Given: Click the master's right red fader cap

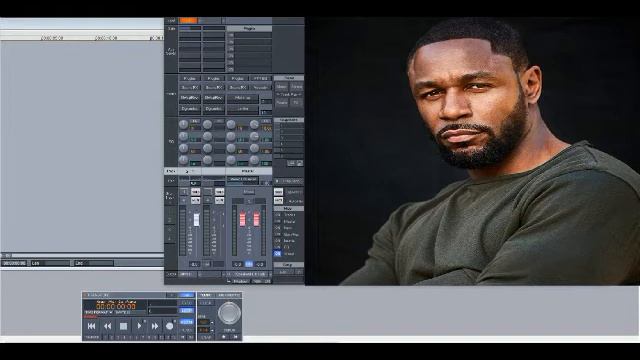Looking at the screenshot, I should tap(256, 219).
